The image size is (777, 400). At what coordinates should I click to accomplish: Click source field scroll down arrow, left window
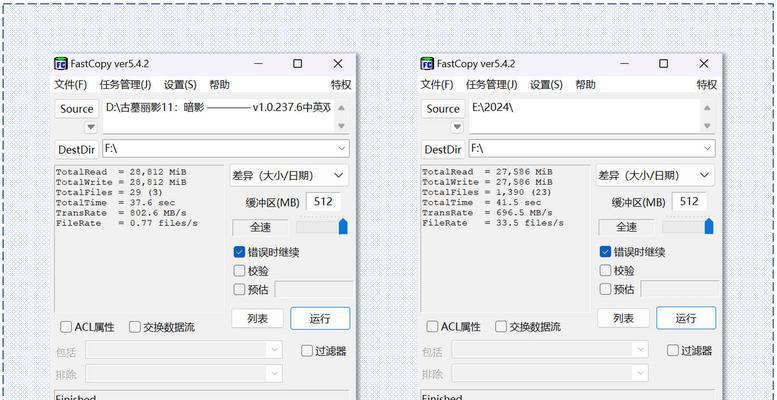click(341, 126)
